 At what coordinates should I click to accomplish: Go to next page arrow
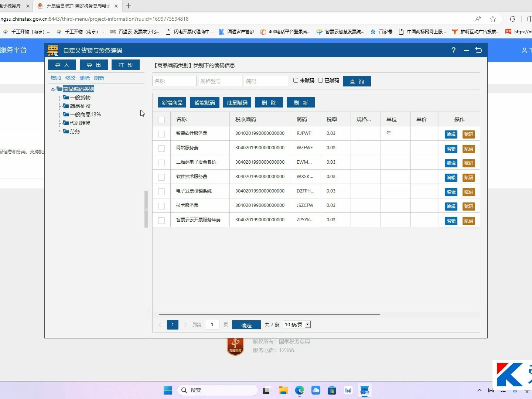click(x=185, y=325)
